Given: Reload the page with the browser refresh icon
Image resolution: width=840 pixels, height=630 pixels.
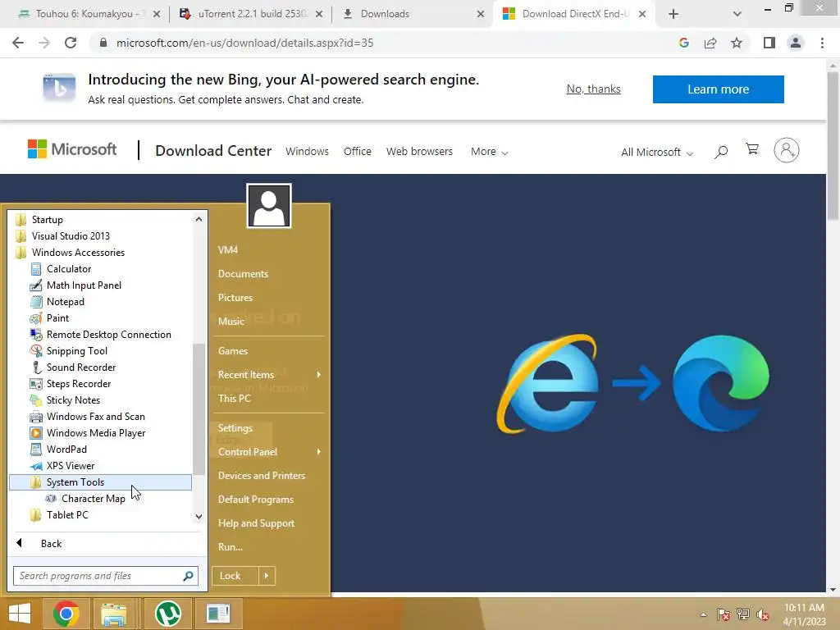Looking at the screenshot, I should click(71, 43).
